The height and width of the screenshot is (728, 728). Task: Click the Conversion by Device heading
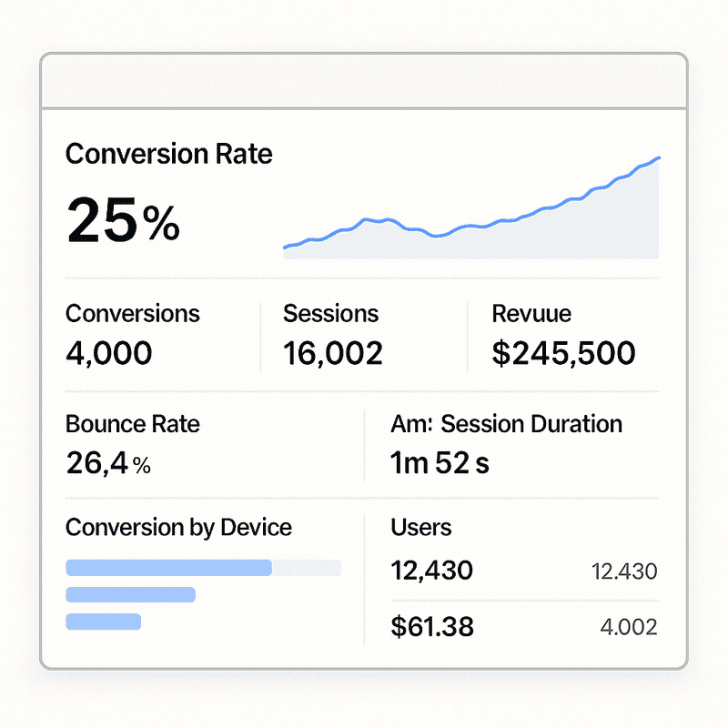(178, 527)
